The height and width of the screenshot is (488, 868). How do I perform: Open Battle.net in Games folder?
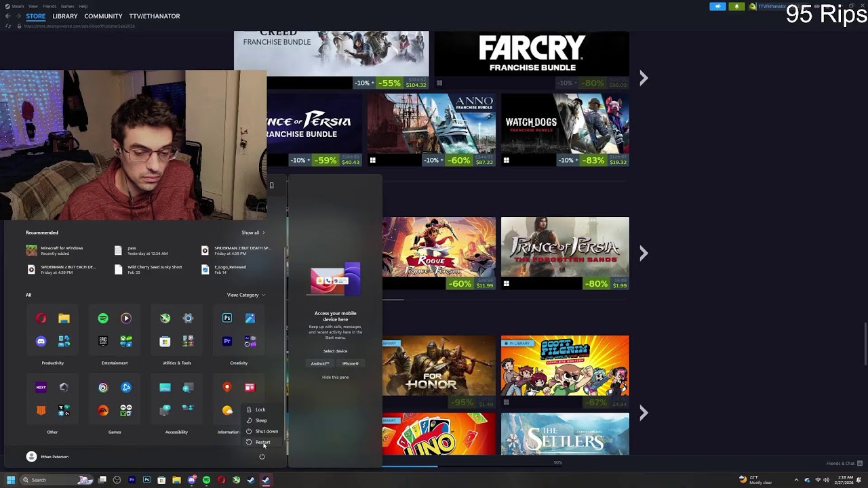tap(126, 388)
